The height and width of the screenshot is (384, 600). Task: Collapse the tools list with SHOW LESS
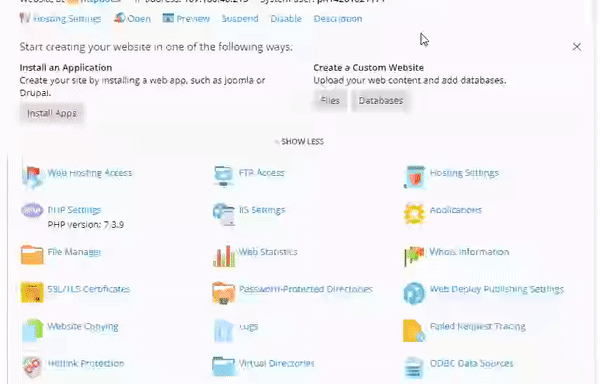299,142
